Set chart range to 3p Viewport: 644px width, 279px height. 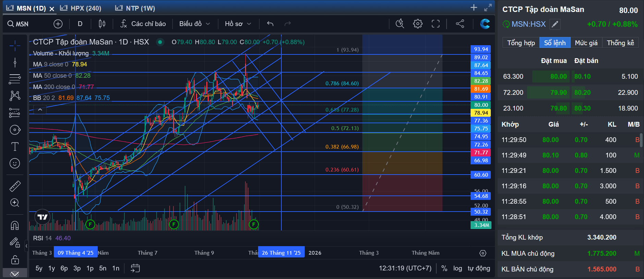(x=77, y=268)
